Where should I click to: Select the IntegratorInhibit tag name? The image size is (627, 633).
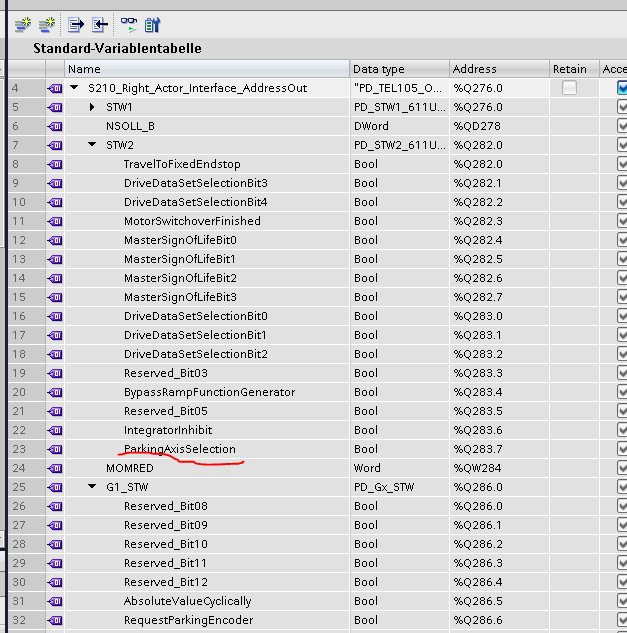coord(168,430)
